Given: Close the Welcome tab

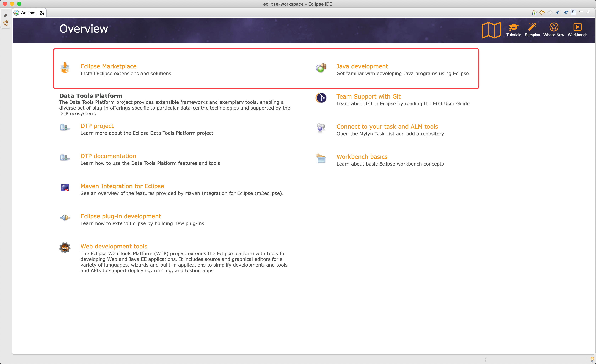Looking at the screenshot, I should 42,13.
